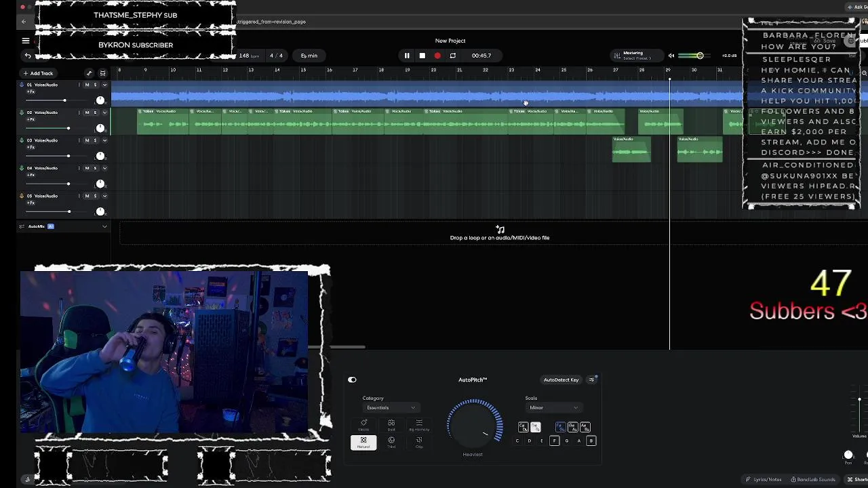Open the Lyrics/Notes tab
This screenshot has width=868, height=488.
click(764, 479)
